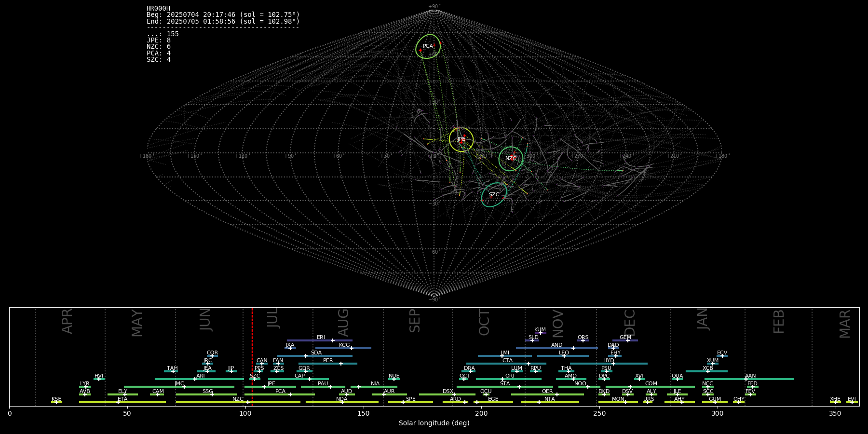Image resolution: width=868 pixels, height=434 pixels.
Task: Click the NUE shower label in timeline
Action: tap(394, 376)
